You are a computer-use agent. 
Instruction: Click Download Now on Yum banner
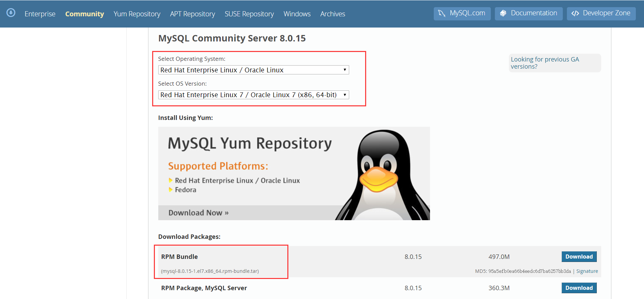[198, 213]
